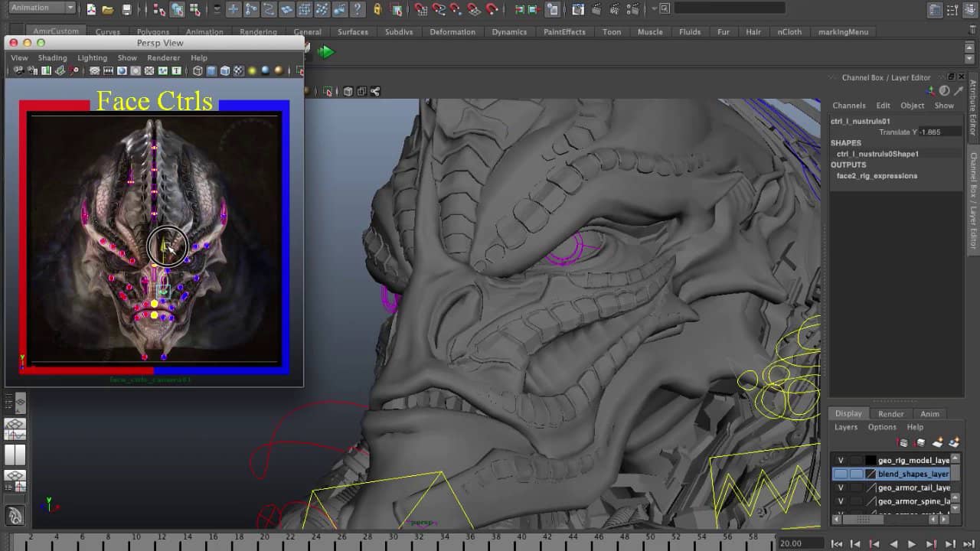Open the Animation menu set dropdown
Viewport: 980px width, 551px height.
[43, 8]
